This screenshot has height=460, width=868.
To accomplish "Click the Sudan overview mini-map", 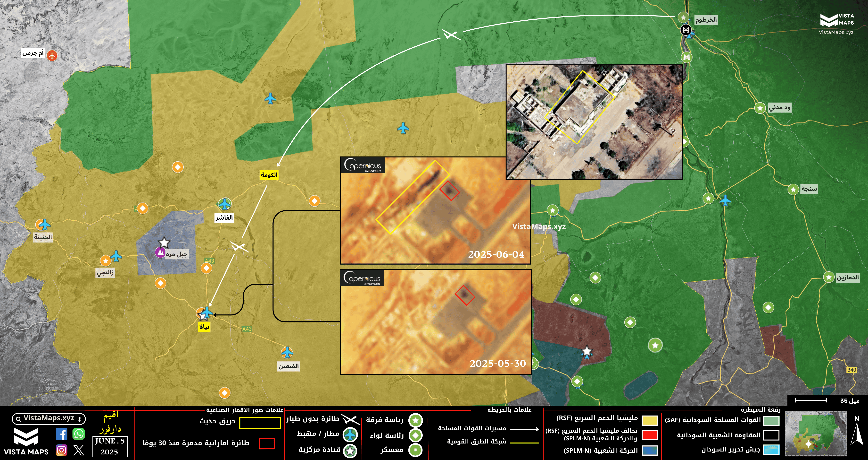I will pos(815,434).
